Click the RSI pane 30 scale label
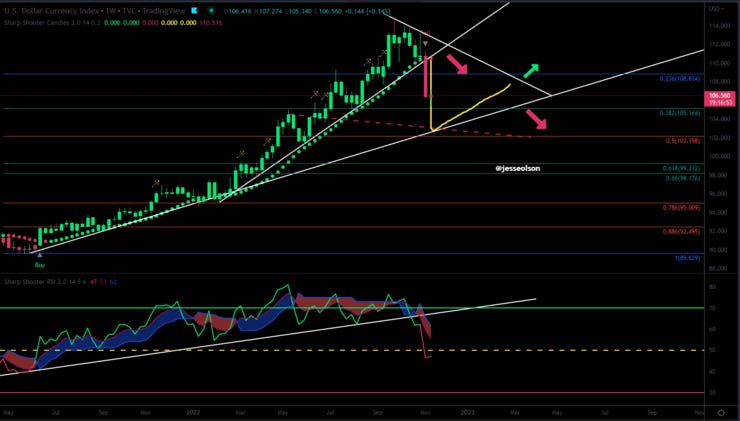The image size is (740, 421). click(711, 392)
